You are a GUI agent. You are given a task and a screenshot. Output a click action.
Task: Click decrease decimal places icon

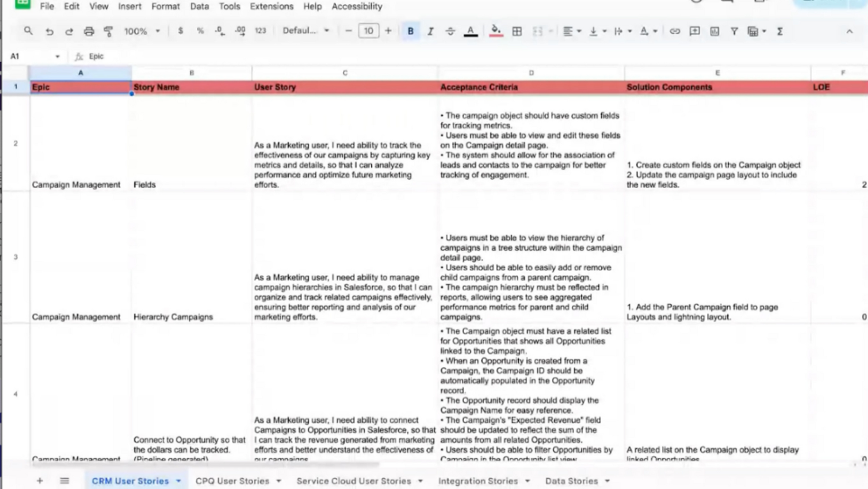coord(220,31)
